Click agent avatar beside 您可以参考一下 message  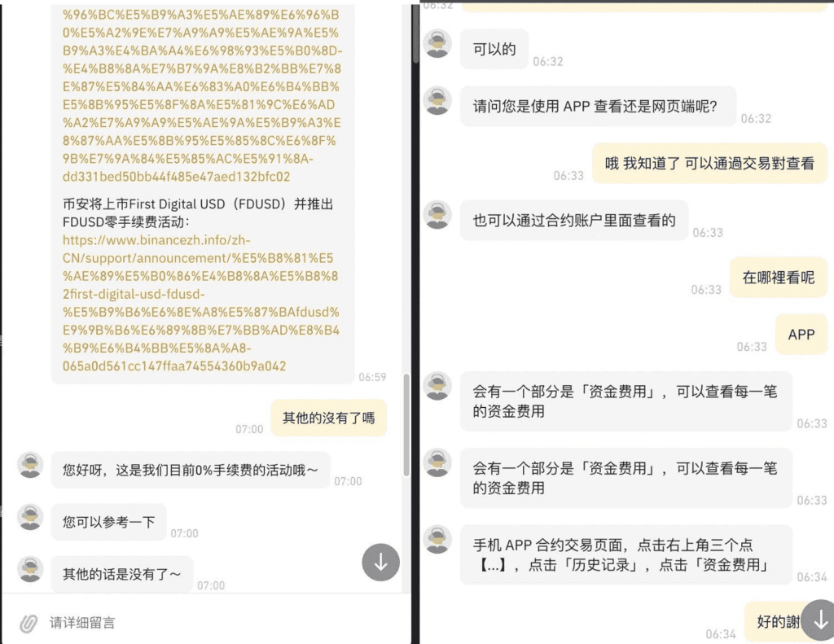[x=30, y=517]
